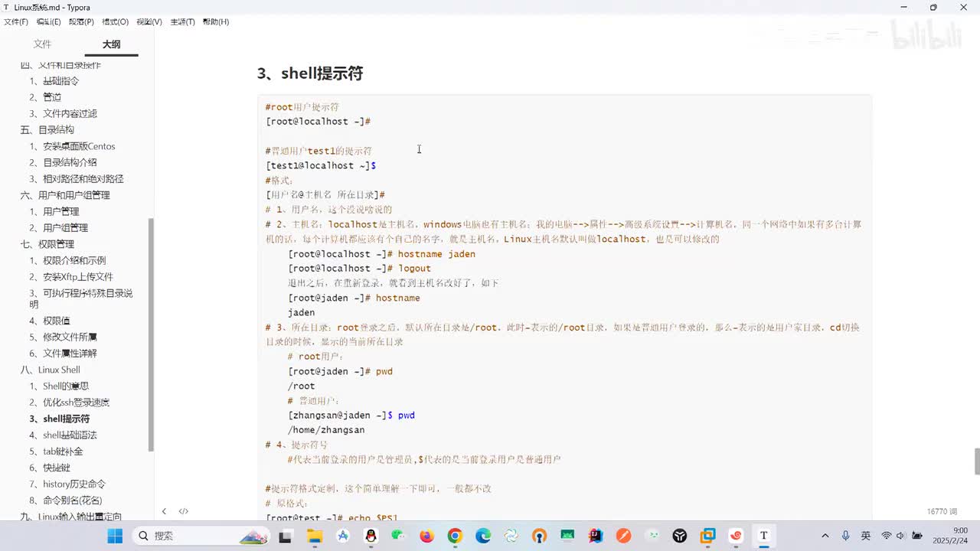The image size is (980, 551).
Task: Switch sidebar to 文件 tab
Action: click(x=42, y=44)
